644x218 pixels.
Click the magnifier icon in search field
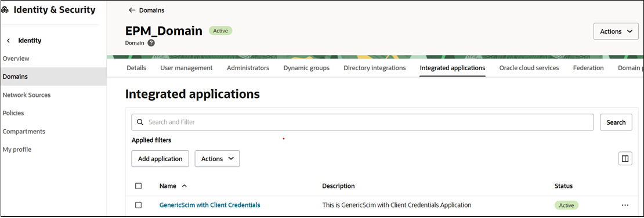pos(140,122)
